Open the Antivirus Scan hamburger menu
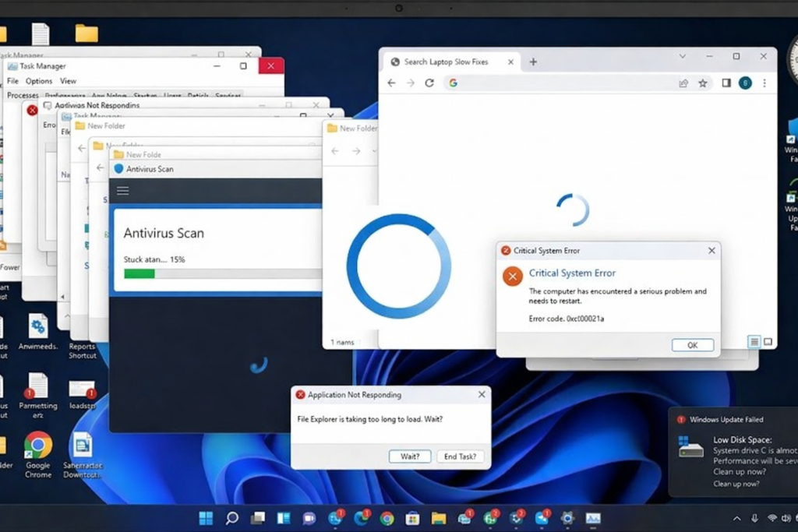This screenshot has width=798, height=532. click(122, 191)
